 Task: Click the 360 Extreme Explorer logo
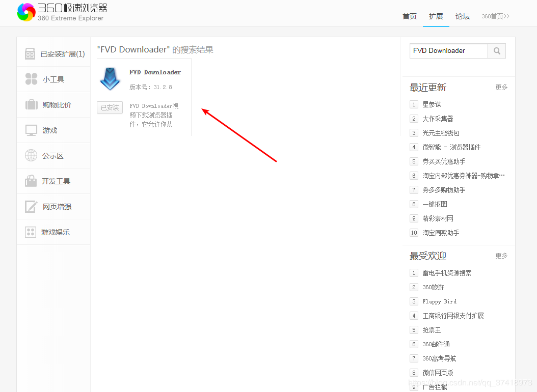tap(26, 12)
